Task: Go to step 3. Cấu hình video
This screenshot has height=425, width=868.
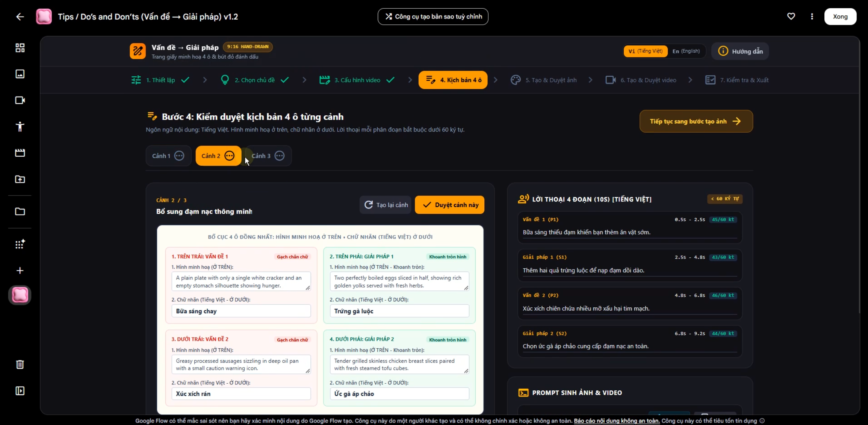Action: (x=357, y=80)
